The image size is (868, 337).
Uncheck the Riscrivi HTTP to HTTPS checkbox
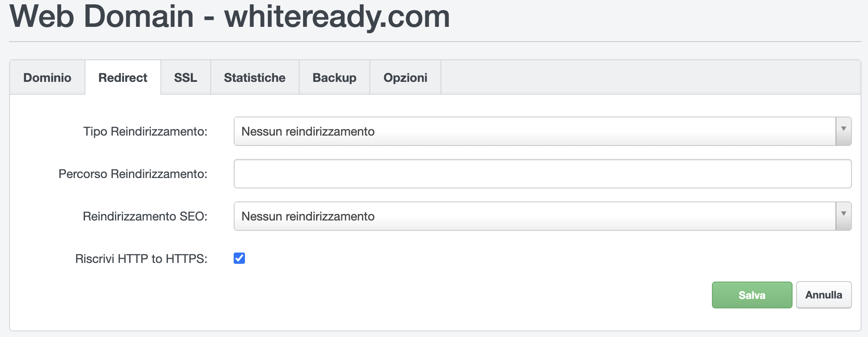coord(239,258)
